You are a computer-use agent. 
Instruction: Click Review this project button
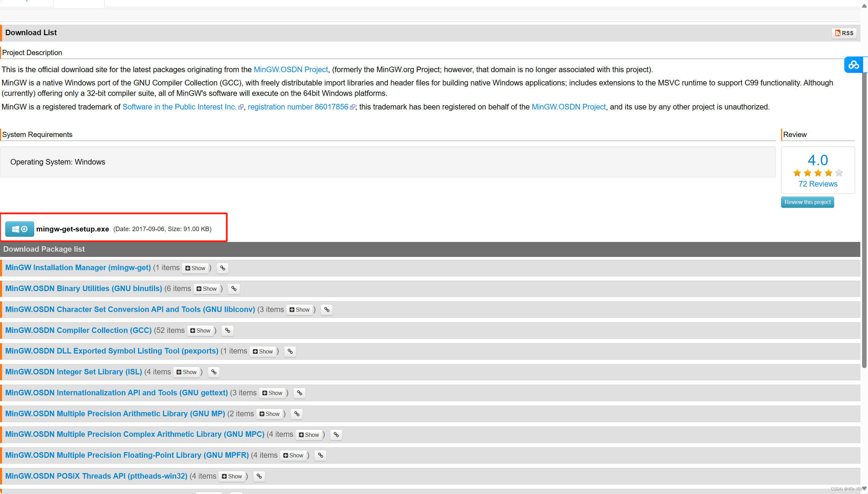click(x=807, y=202)
